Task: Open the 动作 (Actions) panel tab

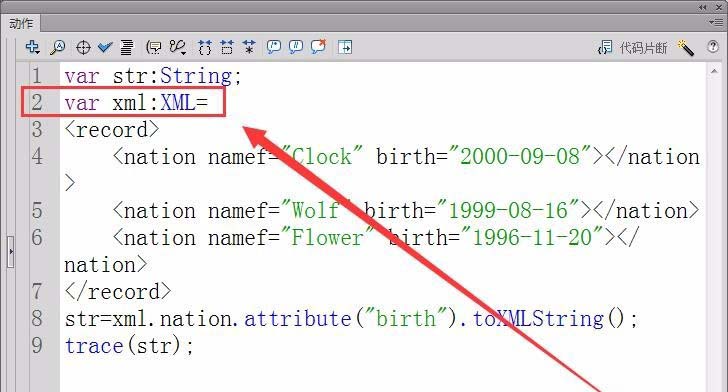Action: click(21, 23)
